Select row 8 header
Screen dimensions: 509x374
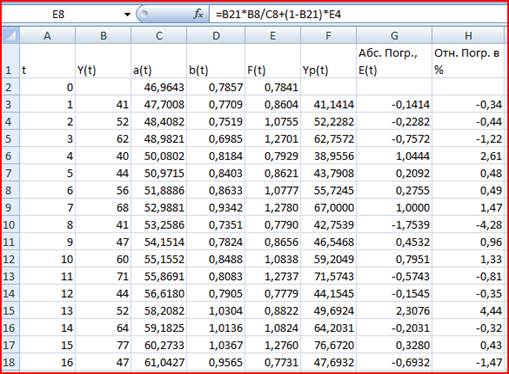coord(11,191)
